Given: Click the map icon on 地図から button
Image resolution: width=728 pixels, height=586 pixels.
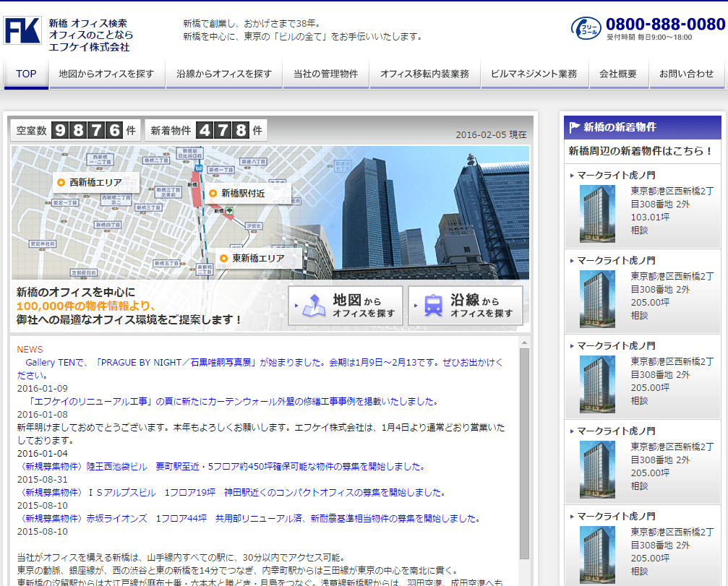Looking at the screenshot, I should point(313,306).
